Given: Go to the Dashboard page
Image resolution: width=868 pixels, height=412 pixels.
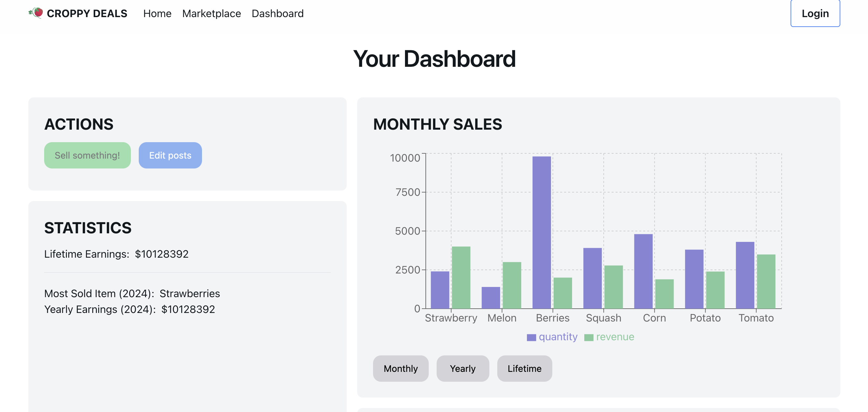Looking at the screenshot, I should (x=278, y=13).
